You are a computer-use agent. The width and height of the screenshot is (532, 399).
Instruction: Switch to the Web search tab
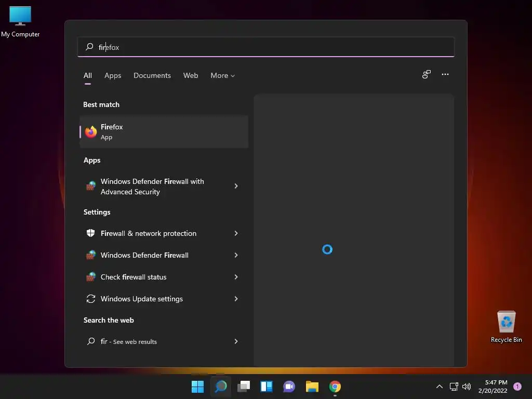(191, 76)
